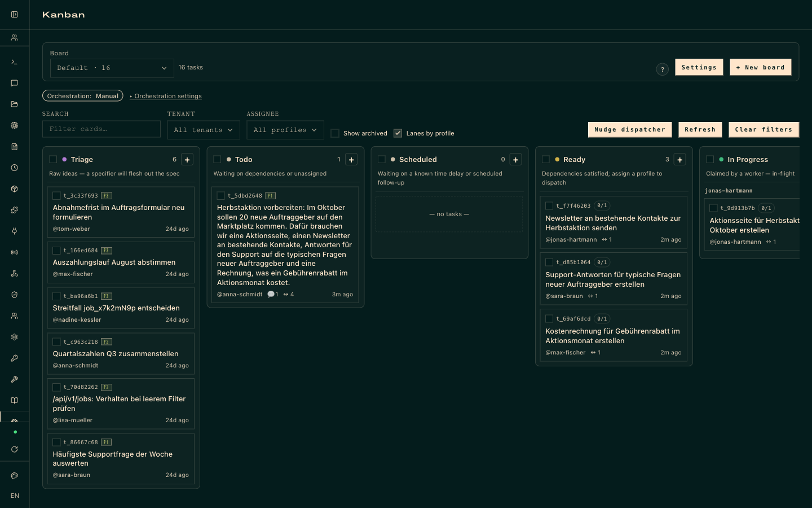Open the shield check icon in sidebar
This screenshot has width=812, height=508.
tap(15, 295)
